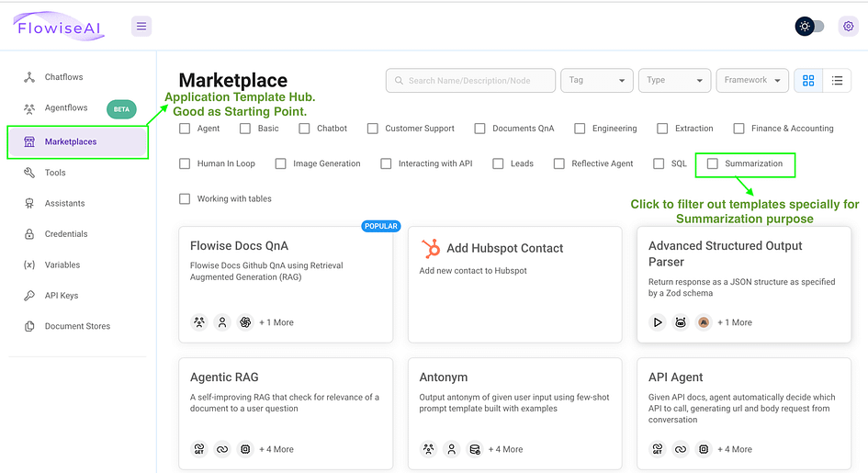Image resolution: width=868 pixels, height=473 pixels.
Task: Check the SQL filter checkbox
Action: tap(659, 163)
